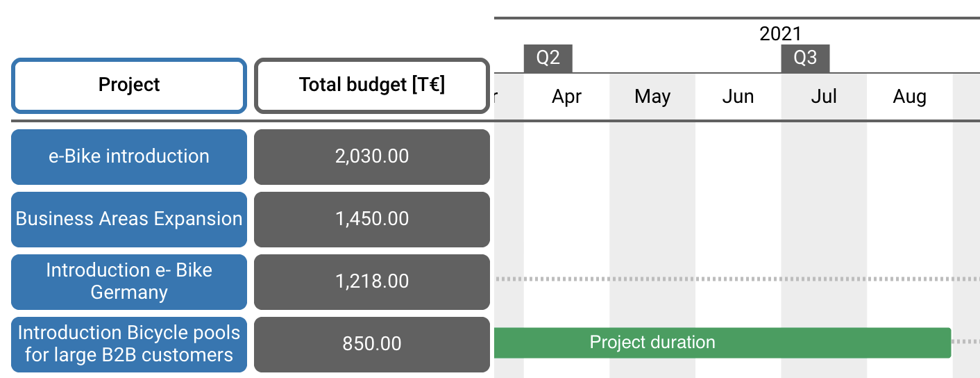Select the 1,218.00 budget value
Image resolution: width=980 pixels, height=378 pixels.
point(372,281)
